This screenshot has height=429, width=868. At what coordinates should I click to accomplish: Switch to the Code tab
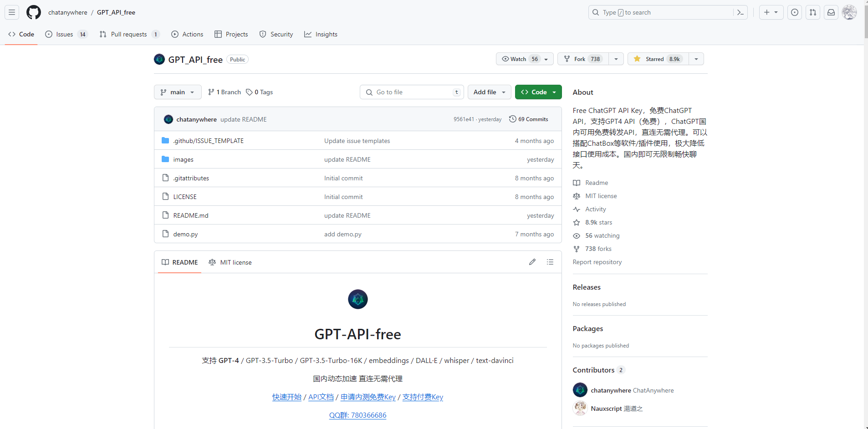click(x=21, y=34)
